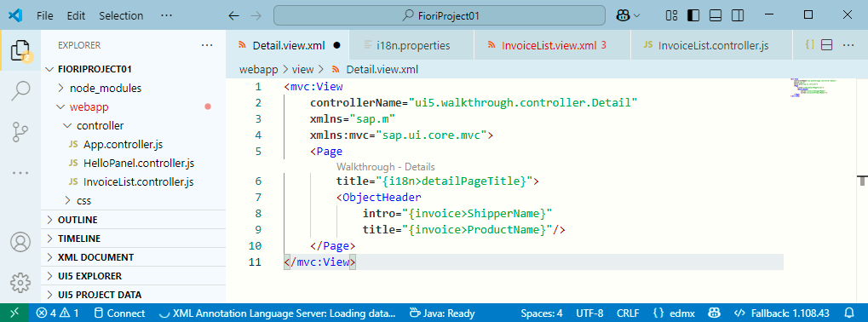The width and height of the screenshot is (868, 322).
Task: Show additional activity bar views
Action: [x=20, y=173]
